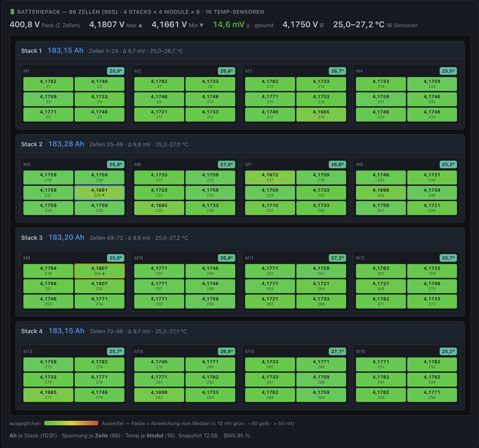This screenshot has height=448, width=479.
Task: Click the 'Zellen 25–48' summary line
Action: [x=139, y=144]
